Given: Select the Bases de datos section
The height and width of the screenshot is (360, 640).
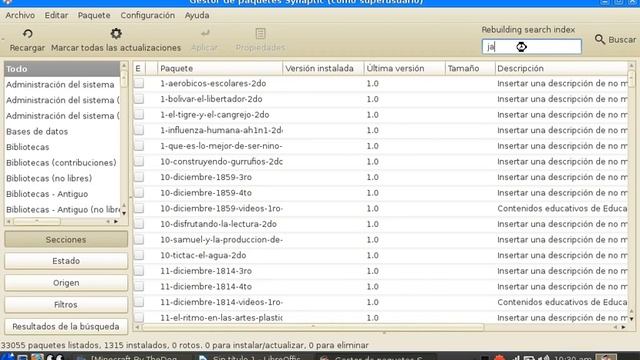Looking at the screenshot, I should tap(62, 131).
